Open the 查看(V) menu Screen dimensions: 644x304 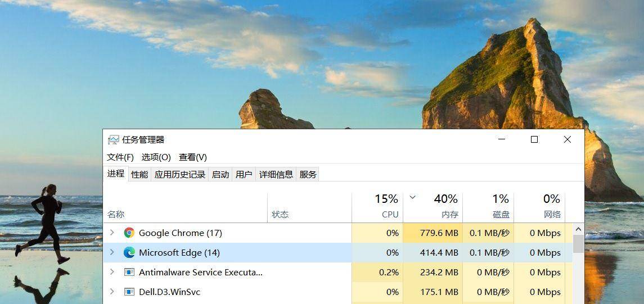(193, 157)
